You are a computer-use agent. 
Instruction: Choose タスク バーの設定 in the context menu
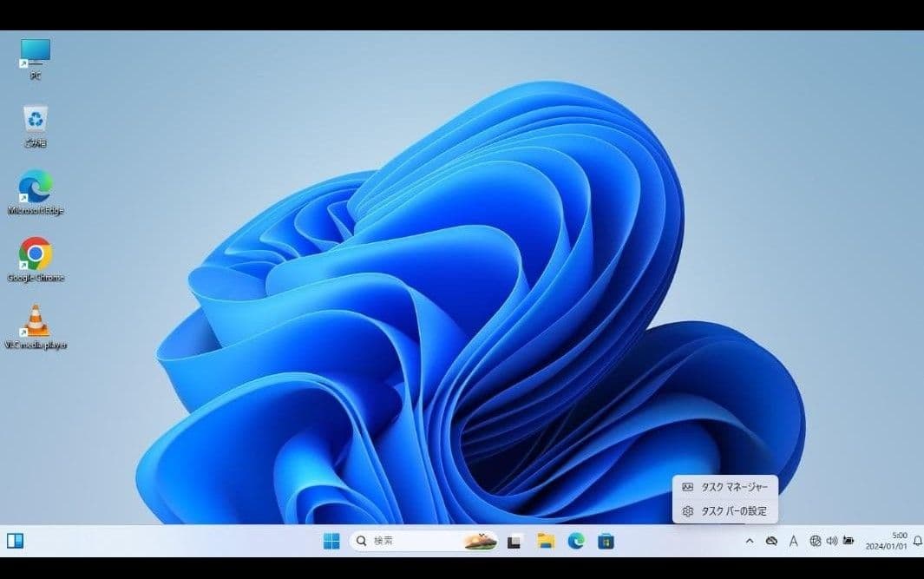tap(725, 511)
